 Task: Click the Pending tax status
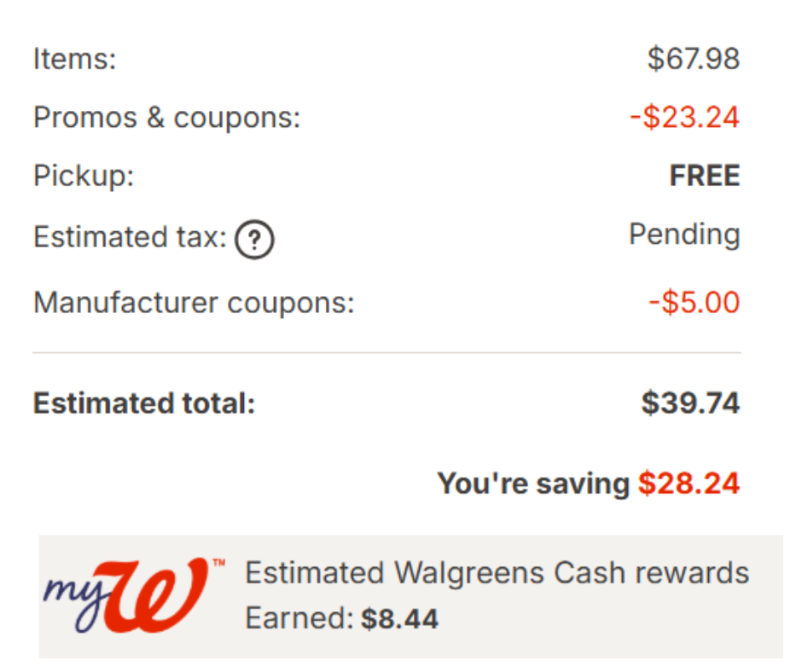pyautogui.click(x=684, y=234)
